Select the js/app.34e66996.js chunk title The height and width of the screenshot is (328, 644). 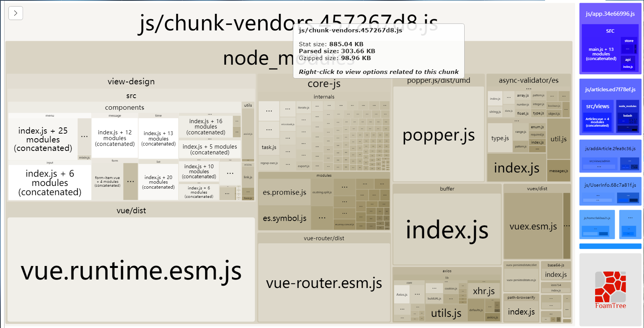(x=610, y=14)
